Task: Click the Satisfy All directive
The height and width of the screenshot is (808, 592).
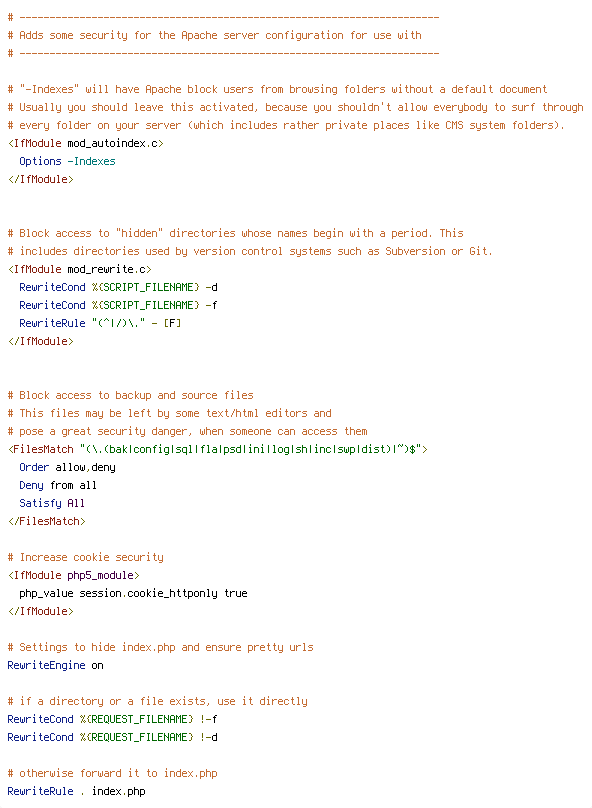Action: point(52,503)
